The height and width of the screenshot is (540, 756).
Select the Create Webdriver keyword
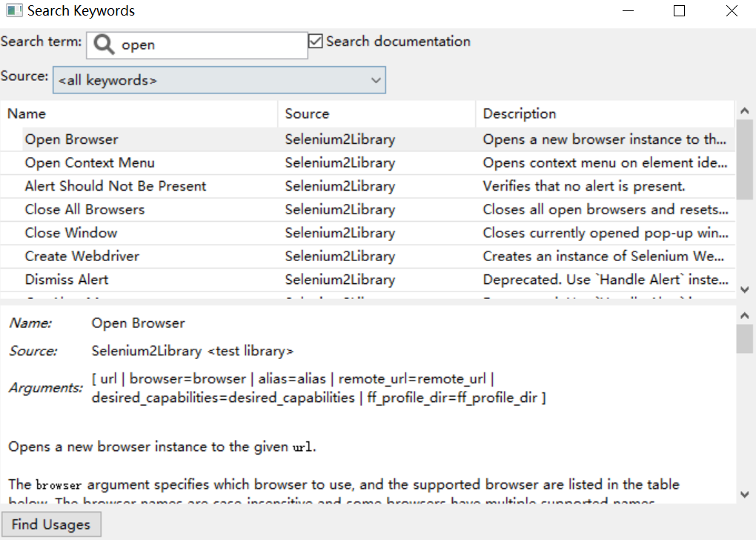click(x=82, y=256)
